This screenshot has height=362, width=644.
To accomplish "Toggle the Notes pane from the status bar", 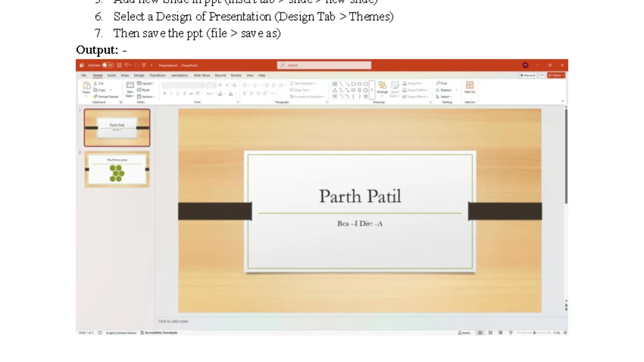I will 464,333.
